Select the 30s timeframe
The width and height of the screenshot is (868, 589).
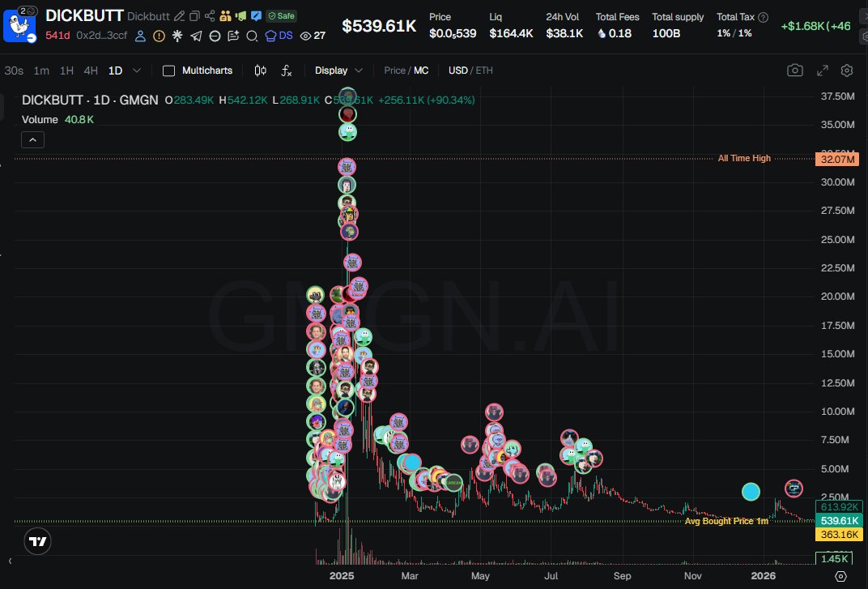click(14, 70)
